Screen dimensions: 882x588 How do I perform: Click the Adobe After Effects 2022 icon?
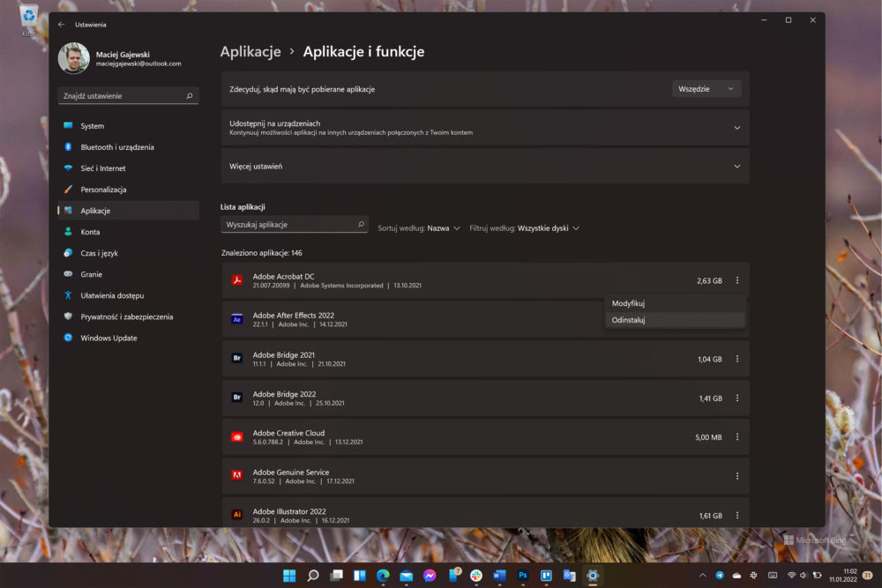point(237,319)
